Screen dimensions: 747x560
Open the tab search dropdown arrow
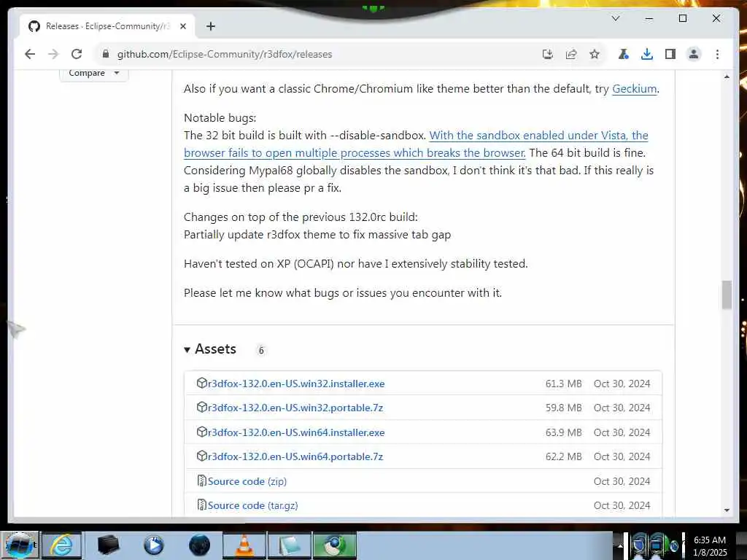616,18
